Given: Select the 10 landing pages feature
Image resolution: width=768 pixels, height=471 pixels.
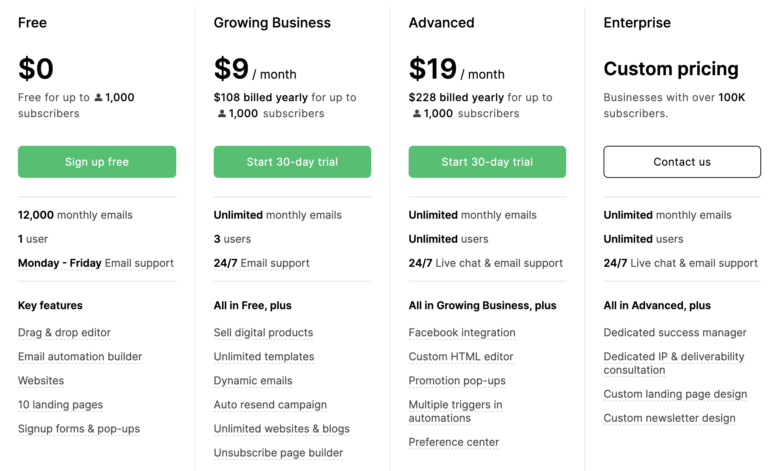Looking at the screenshot, I should (x=60, y=405).
